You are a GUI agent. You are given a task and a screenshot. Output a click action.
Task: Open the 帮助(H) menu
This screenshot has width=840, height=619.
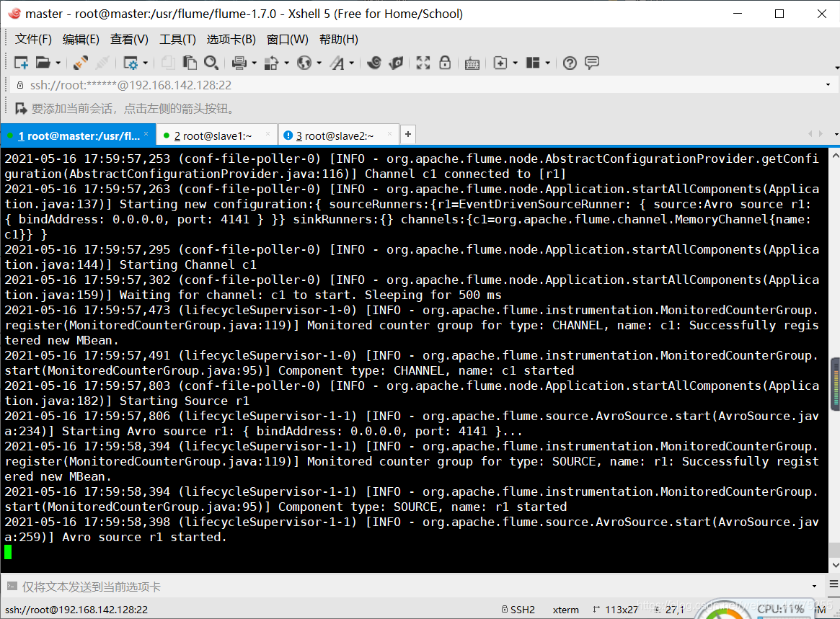click(339, 40)
